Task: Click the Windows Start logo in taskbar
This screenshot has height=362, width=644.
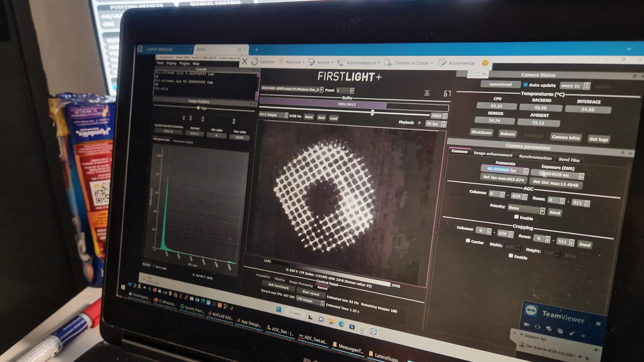Action: pyautogui.click(x=278, y=309)
